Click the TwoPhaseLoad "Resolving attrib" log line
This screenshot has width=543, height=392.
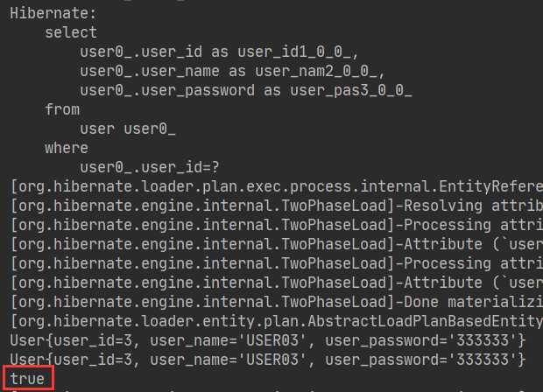(x=277, y=206)
